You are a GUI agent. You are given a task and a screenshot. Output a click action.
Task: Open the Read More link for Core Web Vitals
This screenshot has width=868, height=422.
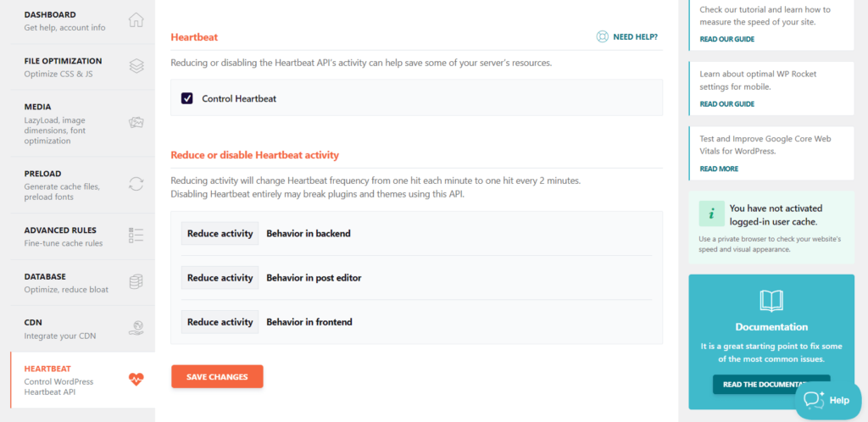(719, 169)
